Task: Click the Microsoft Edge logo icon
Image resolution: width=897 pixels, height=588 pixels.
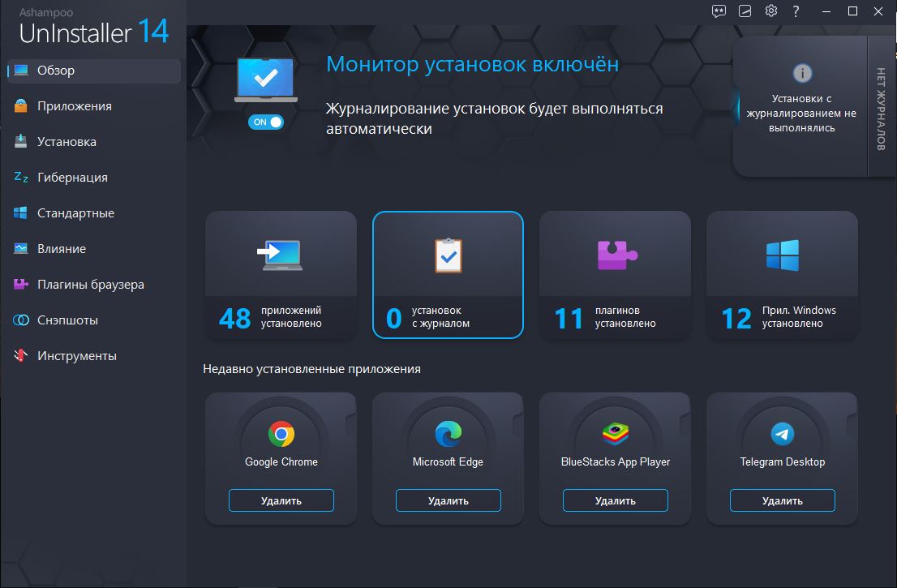Action: click(448, 434)
